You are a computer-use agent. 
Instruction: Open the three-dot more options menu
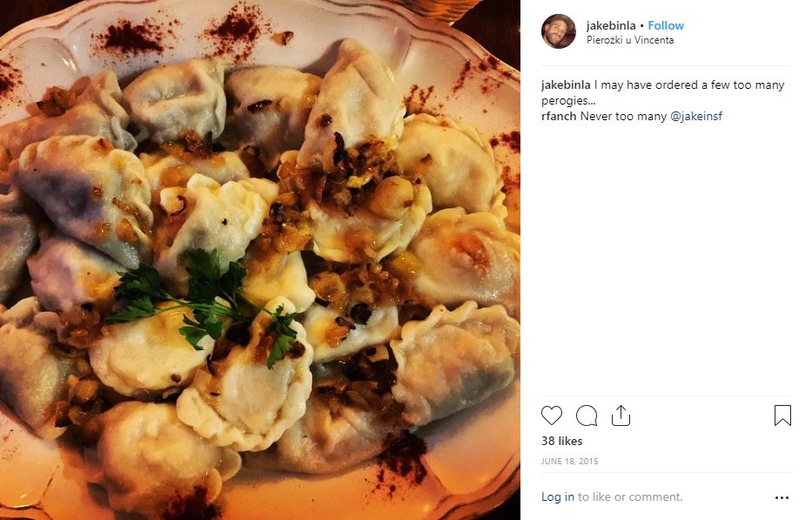coord(782,497)
